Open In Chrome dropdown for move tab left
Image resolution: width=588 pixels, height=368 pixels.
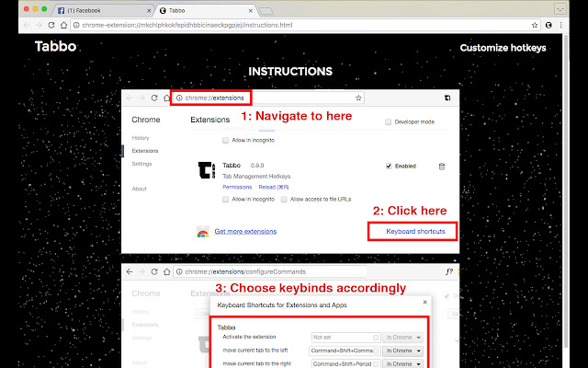pos(402,351)
